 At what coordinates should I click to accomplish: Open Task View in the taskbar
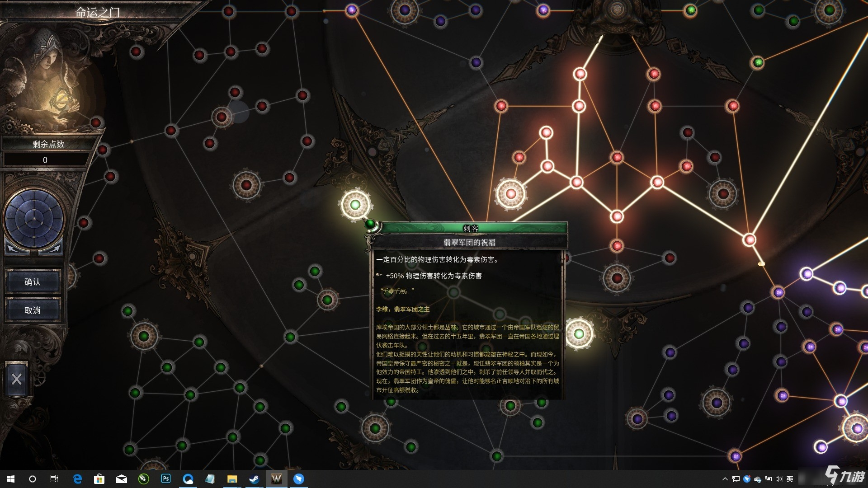54,479
